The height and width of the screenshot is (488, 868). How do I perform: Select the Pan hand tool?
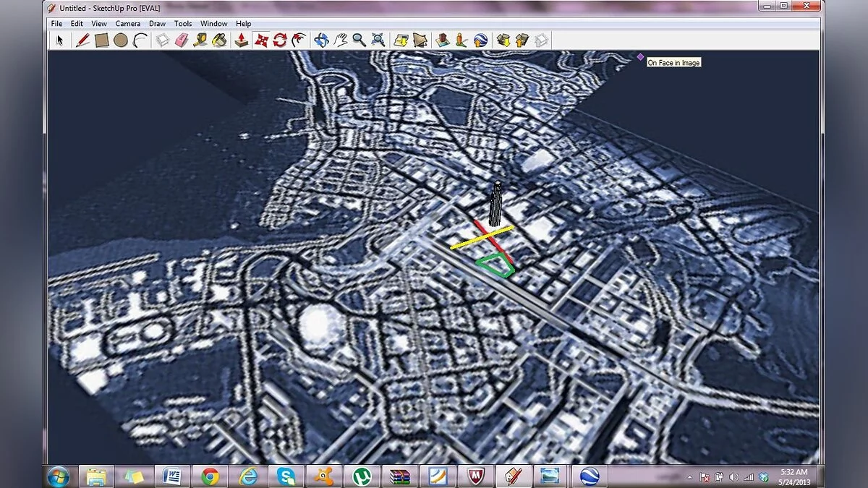(340, 40)
